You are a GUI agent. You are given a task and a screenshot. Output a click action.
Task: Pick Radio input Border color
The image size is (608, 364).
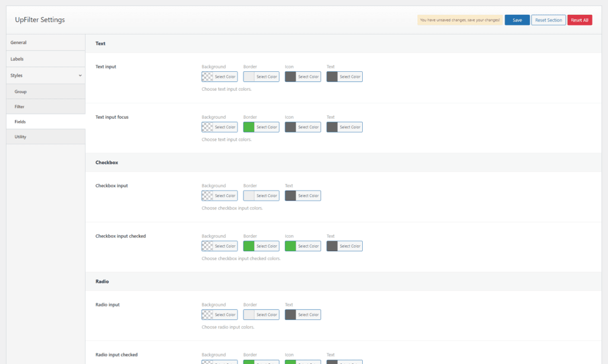click(x=261, y=315)
